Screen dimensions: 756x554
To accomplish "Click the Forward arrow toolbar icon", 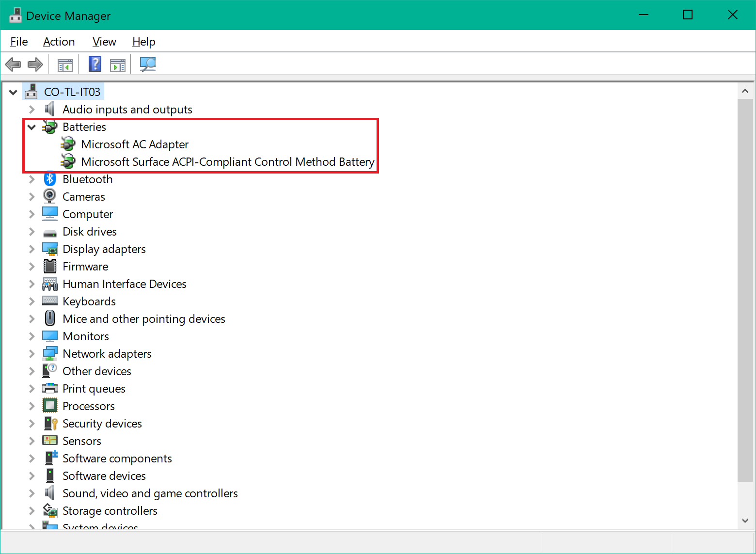I will coord(35,64).
